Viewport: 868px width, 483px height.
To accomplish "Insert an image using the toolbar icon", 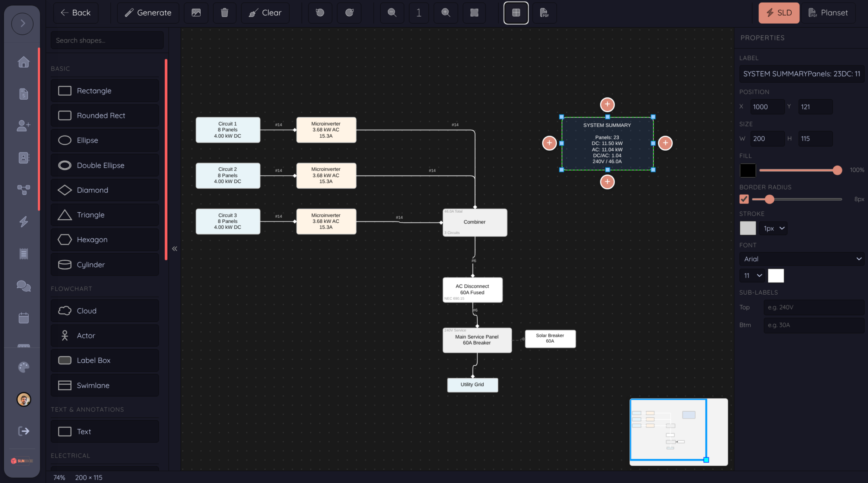I will coord(196,13).
